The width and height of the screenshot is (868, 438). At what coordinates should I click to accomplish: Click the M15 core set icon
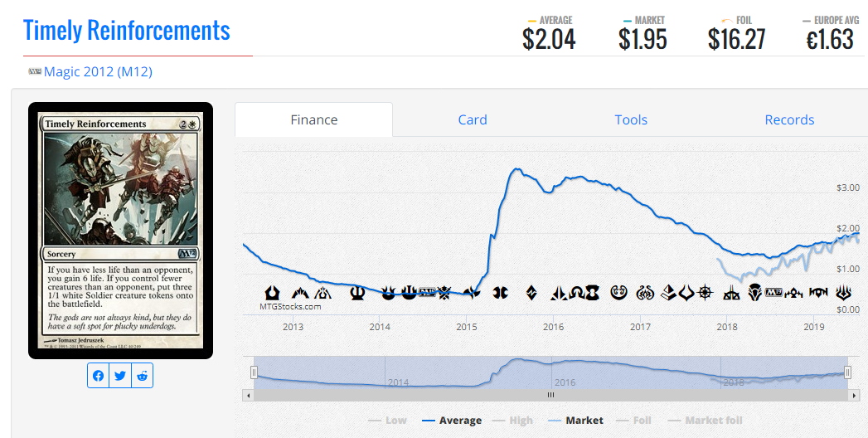tap(427, 292)
